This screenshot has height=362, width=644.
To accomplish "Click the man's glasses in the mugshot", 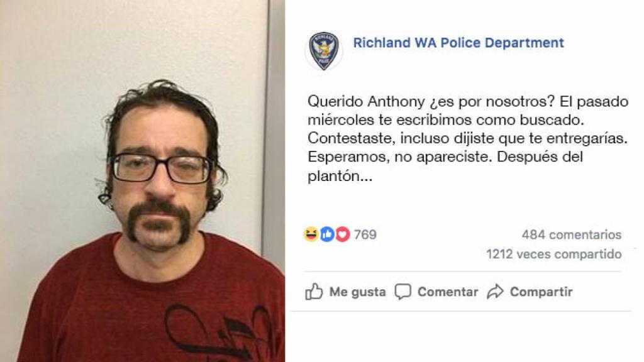I will 162,168.
